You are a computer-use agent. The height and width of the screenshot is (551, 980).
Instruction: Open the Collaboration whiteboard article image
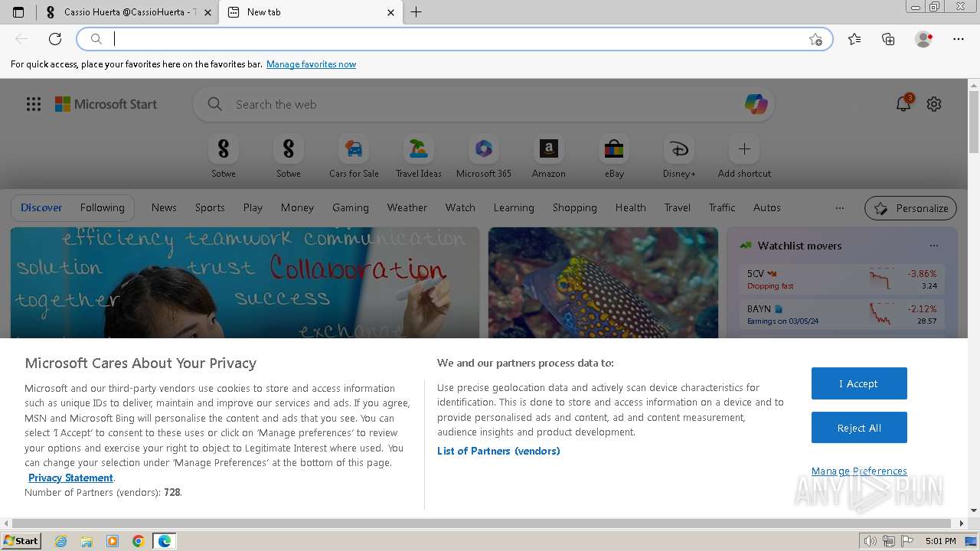[245, 282]
